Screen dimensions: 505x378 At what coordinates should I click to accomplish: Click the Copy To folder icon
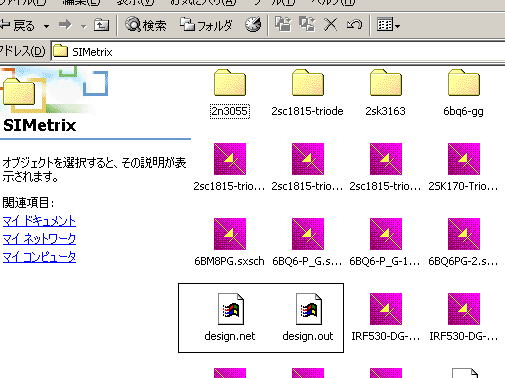307,25
